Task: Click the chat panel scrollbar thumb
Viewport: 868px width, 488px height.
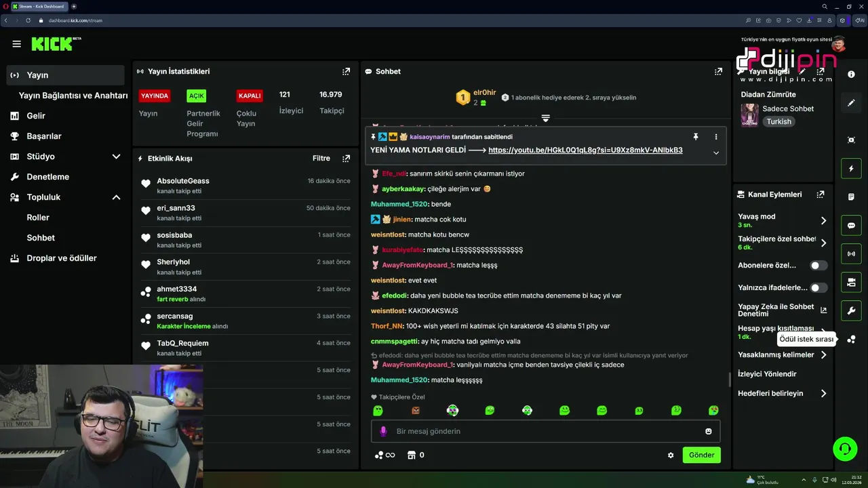Action: coord(729,380)
